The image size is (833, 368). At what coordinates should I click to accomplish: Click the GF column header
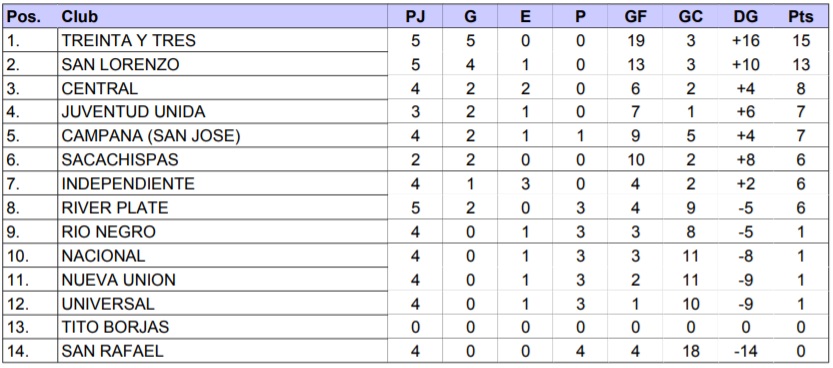(635, 16)
